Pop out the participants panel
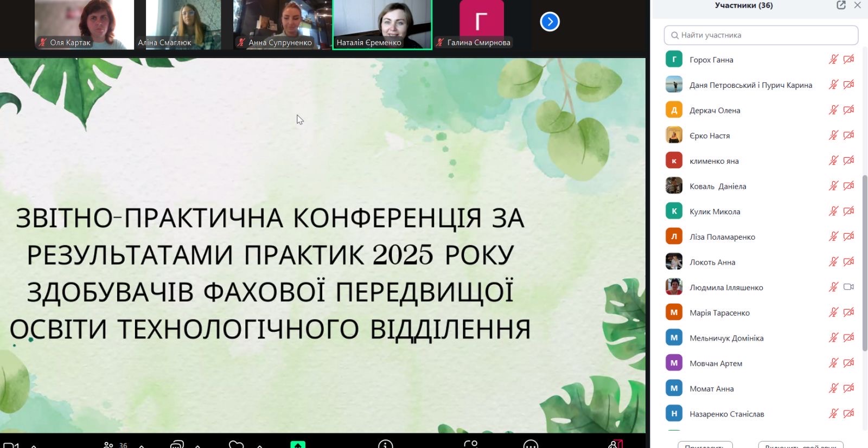The height and width of the screenshot is (448, 868). point(841,5)
